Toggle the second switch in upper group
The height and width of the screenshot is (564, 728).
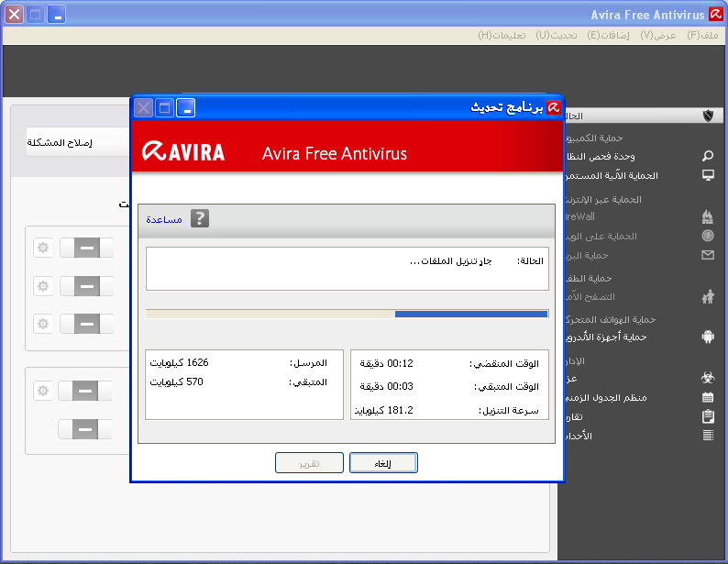(87, 286)
